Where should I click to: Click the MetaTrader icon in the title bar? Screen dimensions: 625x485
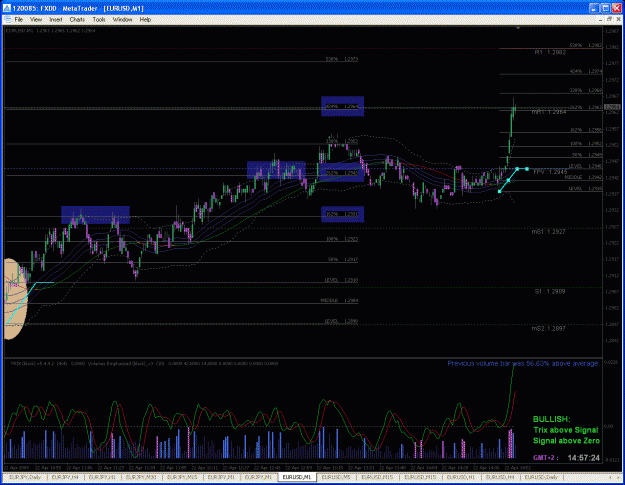[6, 8]
